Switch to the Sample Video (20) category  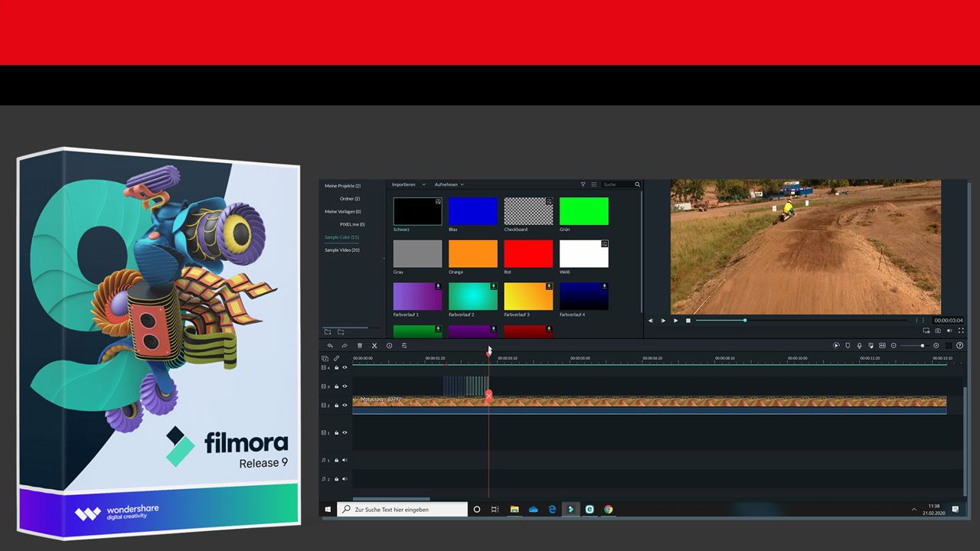[x=341, y=249]
